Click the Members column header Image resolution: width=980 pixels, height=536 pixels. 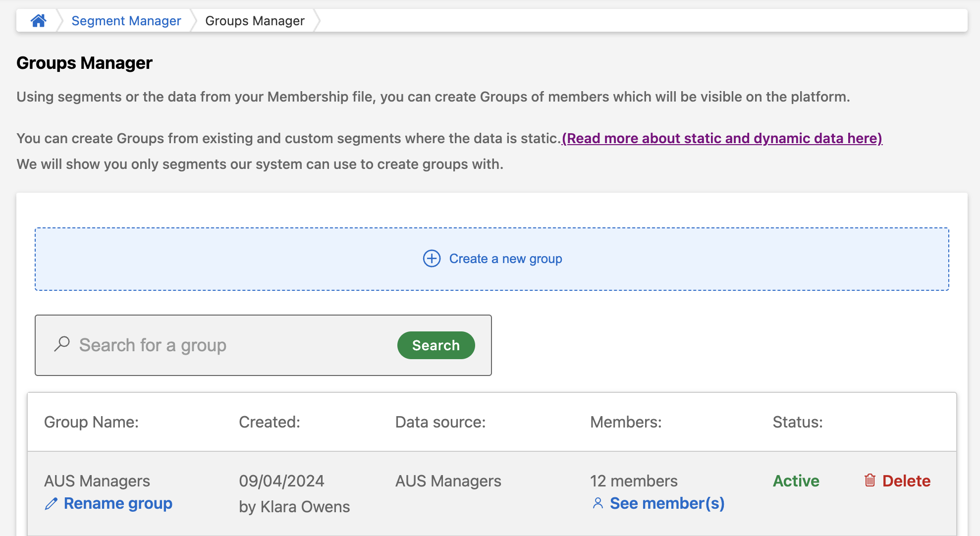tap(626, 422)
